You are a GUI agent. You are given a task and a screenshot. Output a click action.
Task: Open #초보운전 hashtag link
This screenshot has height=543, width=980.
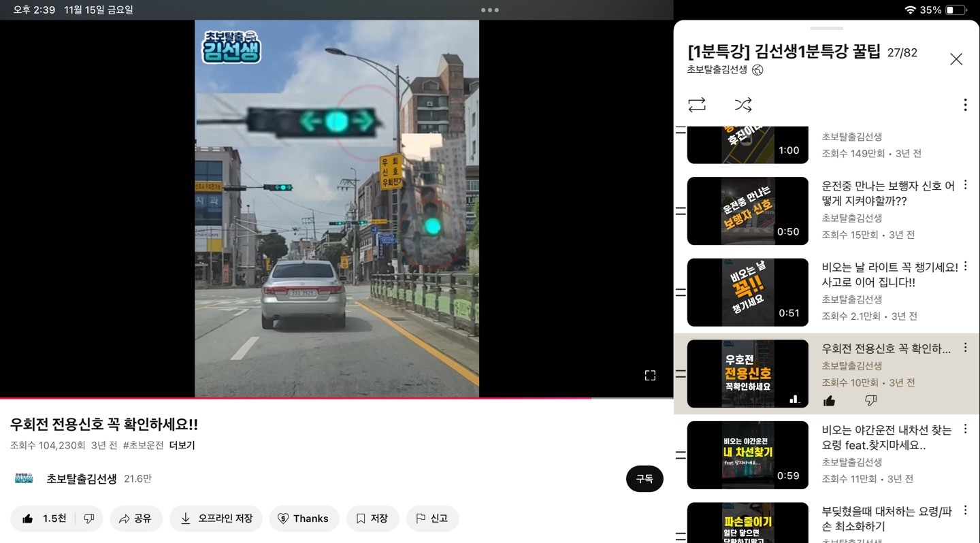pos(143,446)
